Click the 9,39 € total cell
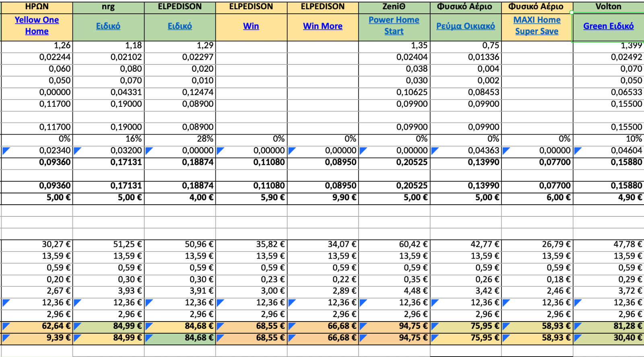Viewport: 644px width, 357px height. coord(37,338)
